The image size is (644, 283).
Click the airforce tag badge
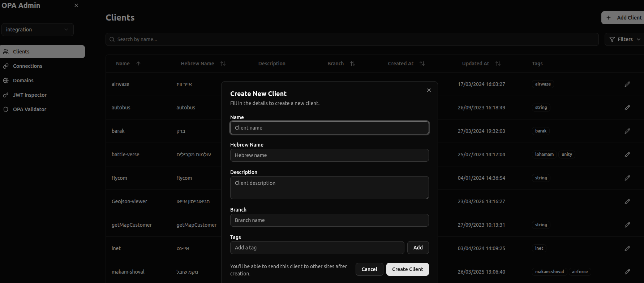point(580,272)
